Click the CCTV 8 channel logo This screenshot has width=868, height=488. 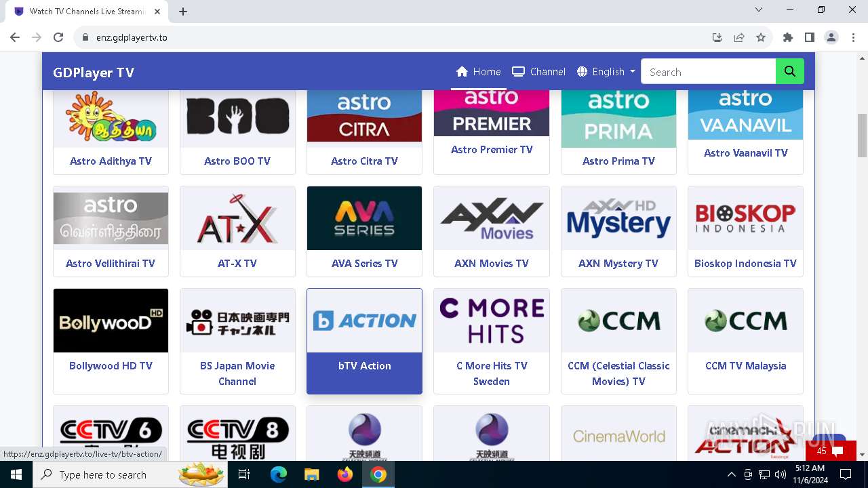click(x=237, y=434)
